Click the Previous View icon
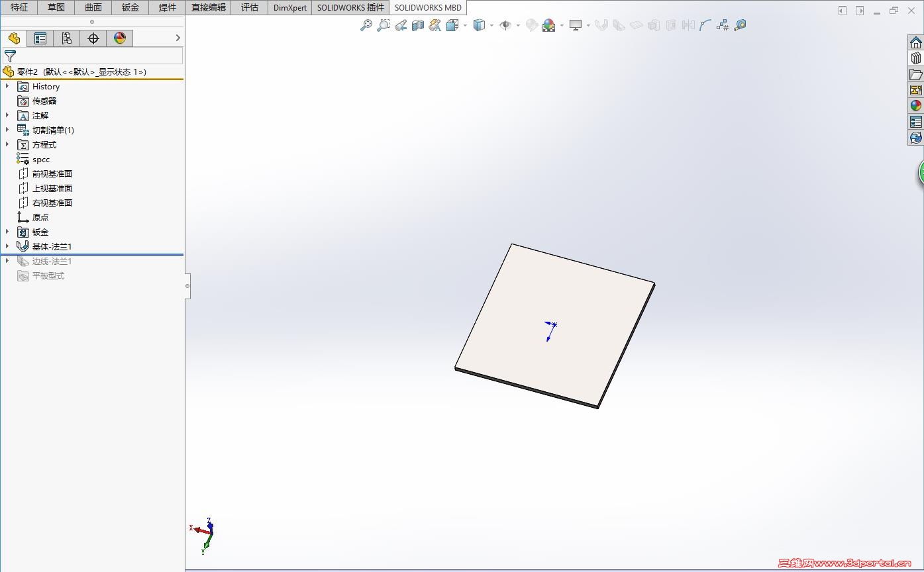The image size is (924, 572). pos(400,25)
